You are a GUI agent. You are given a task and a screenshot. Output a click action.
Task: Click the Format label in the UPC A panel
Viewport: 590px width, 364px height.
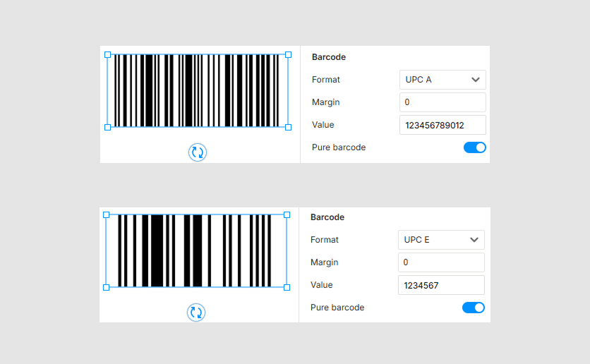(326, 80)
